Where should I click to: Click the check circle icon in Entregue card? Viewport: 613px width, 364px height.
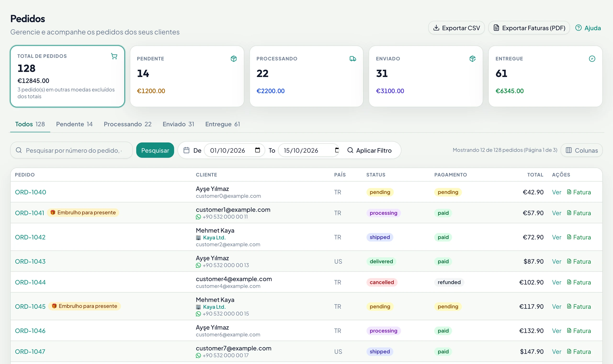pyautogui.click(x=592, y=59)
